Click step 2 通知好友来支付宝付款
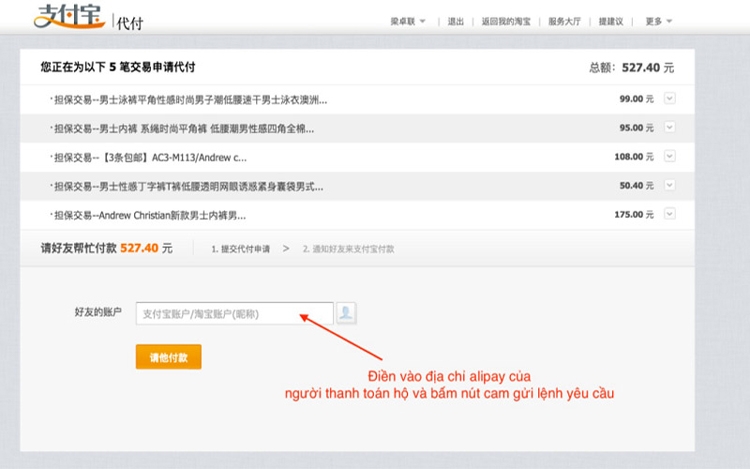This screenshot has width=750, height=469. coord(348,248)
